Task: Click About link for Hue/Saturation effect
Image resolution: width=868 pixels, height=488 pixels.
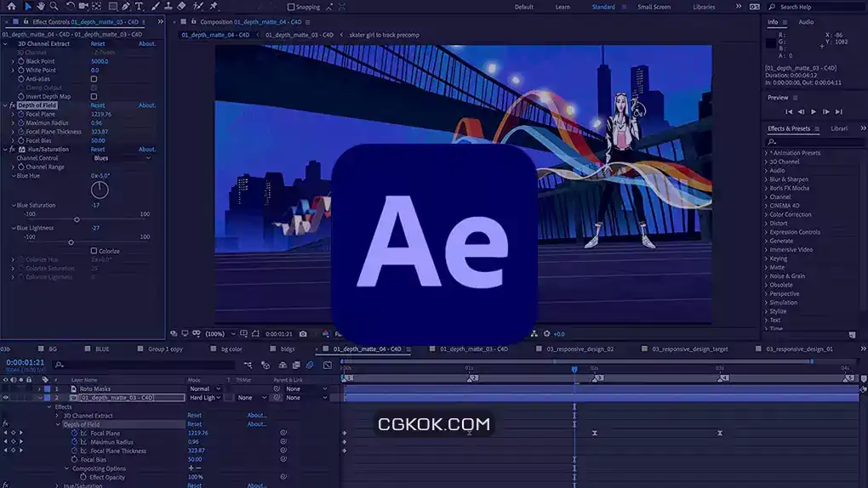Action: click(146, 150)
